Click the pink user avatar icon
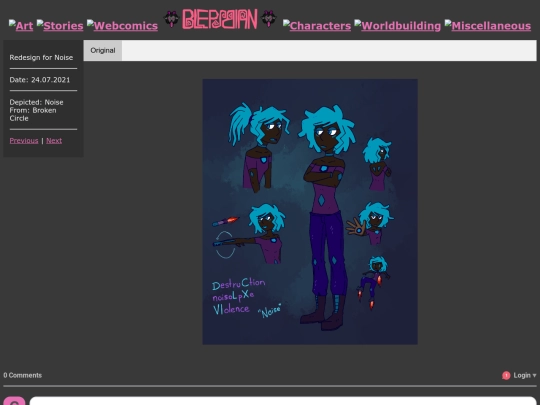The height and width of the screenshot is (405, 540). 14,401
